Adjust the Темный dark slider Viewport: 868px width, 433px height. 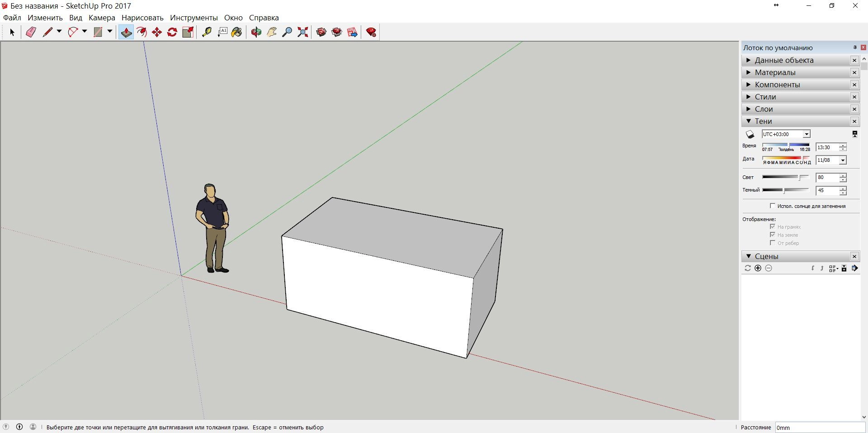[786, 190]
